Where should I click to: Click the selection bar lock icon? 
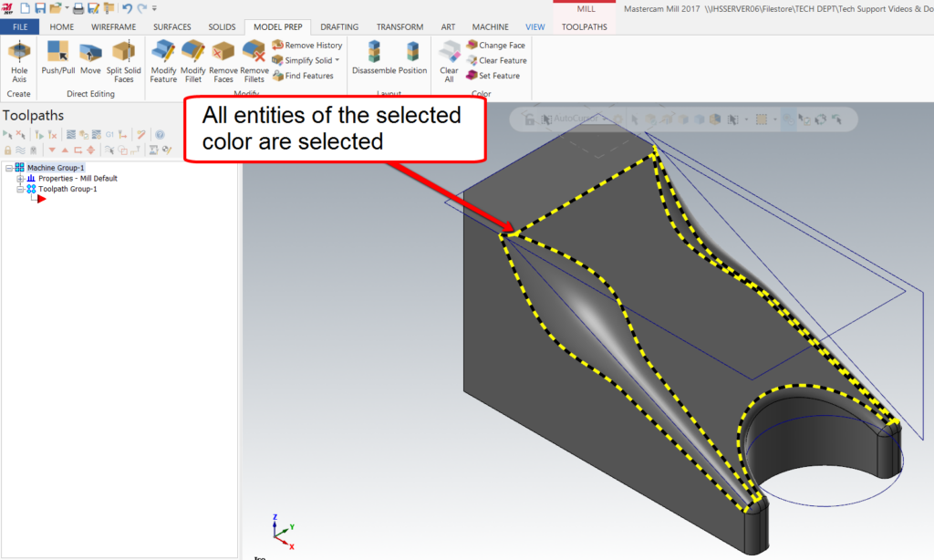click(x=529, y=119)
